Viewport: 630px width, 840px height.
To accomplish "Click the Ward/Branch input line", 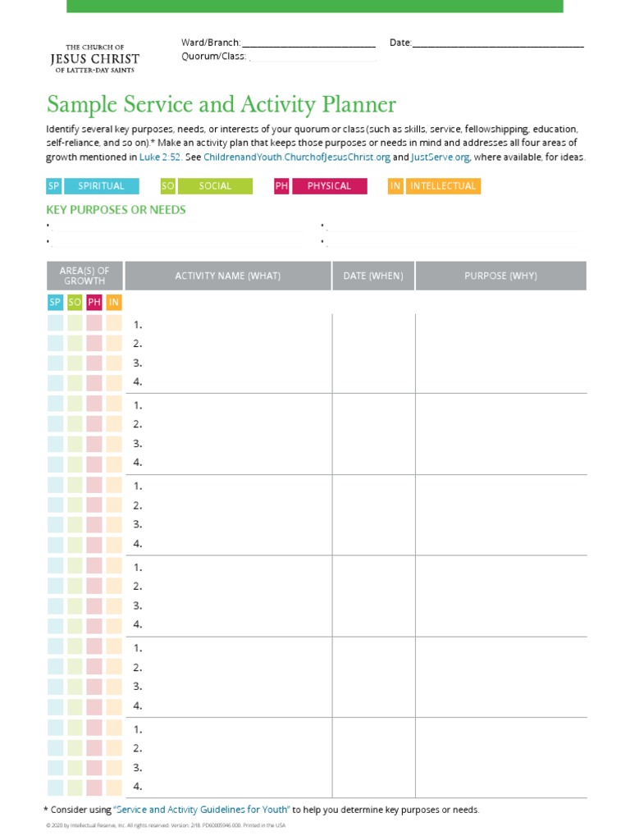I will click(308, 43).
